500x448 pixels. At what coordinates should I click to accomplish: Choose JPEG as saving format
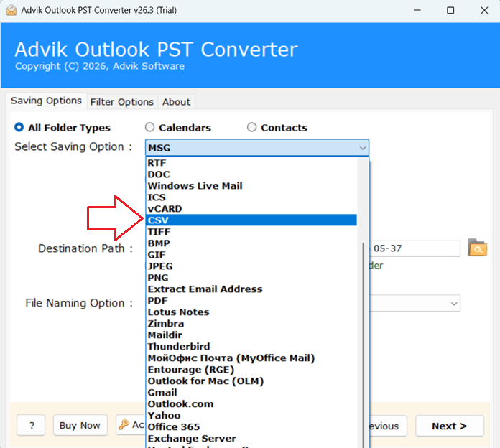[251, 266]
